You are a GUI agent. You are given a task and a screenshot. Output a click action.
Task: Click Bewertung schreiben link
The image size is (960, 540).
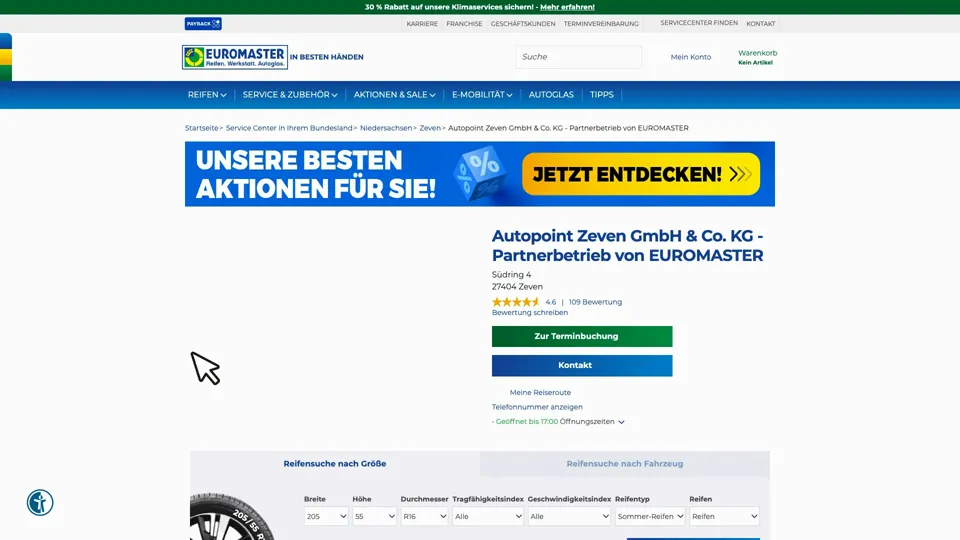point(530,312)
